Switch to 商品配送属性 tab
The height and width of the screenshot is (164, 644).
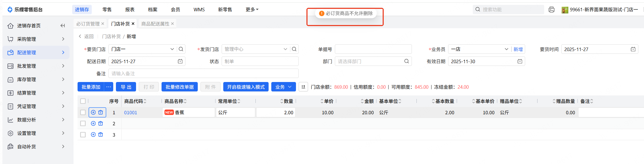155,24
